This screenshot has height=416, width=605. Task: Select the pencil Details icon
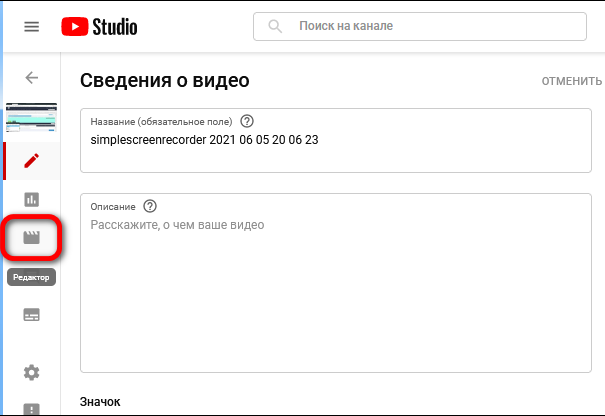[x=32, y=161]
